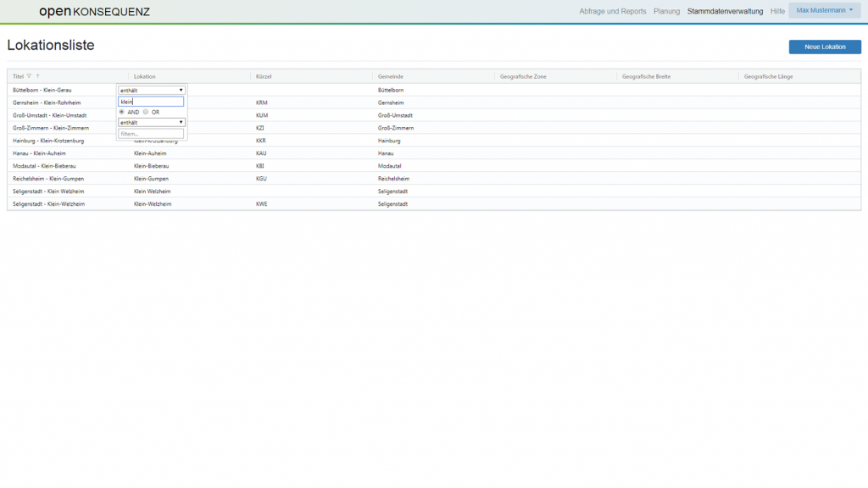Click the filter funnel icon in Titel header
The width and height of the screenshot is (868, 488).
click(x=30, y=76)
